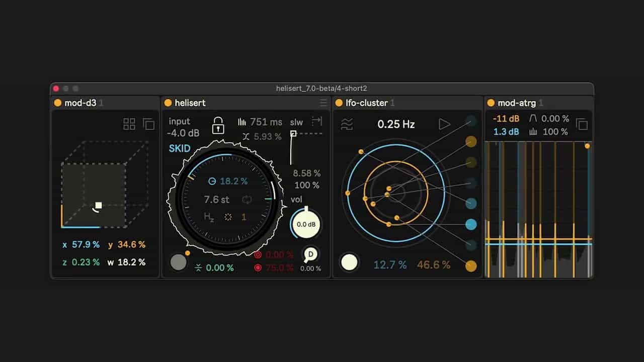Click the 0.25 Hz rate value
644x362 pixels.
point(396,124)
